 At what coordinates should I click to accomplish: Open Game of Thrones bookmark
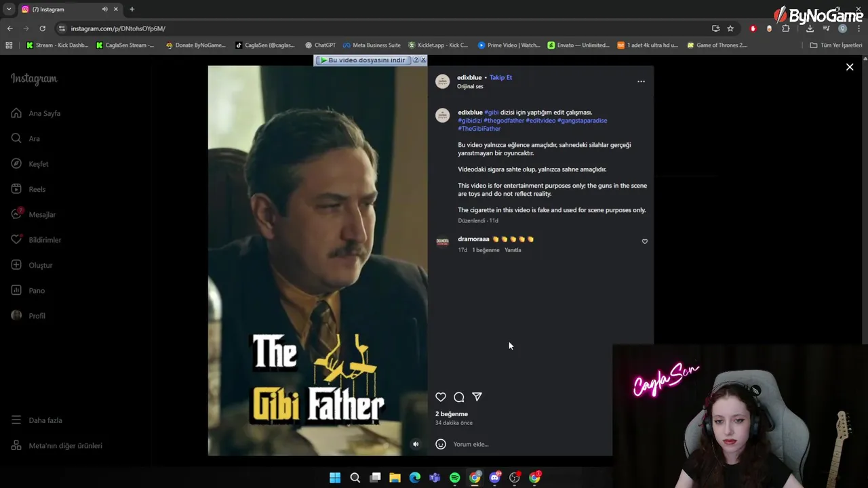point(717,45)
